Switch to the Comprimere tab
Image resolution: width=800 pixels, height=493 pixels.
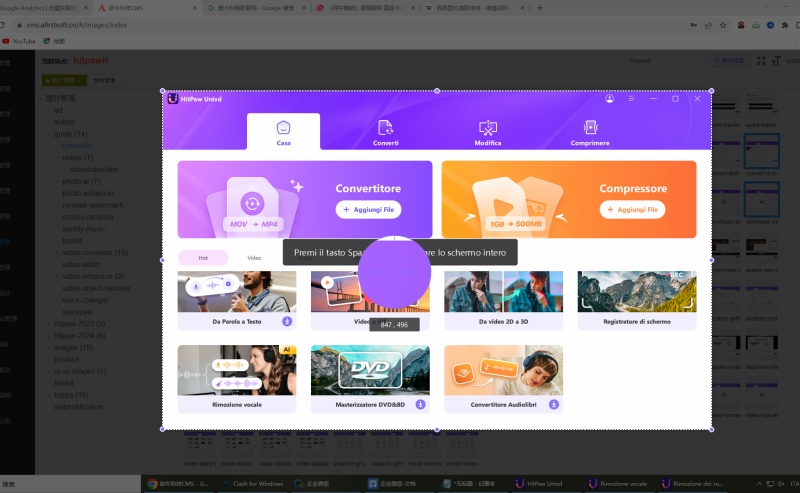coord(590,132)
